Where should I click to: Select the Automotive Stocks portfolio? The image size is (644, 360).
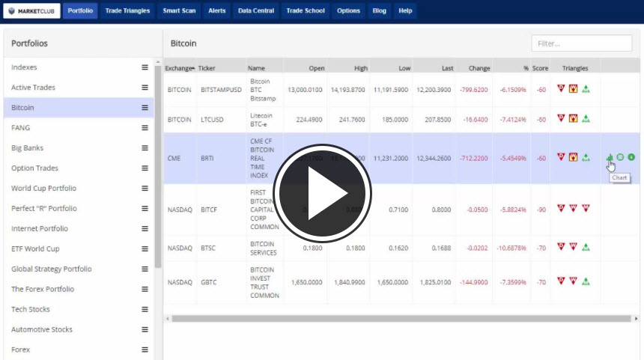tap(79, 329)
